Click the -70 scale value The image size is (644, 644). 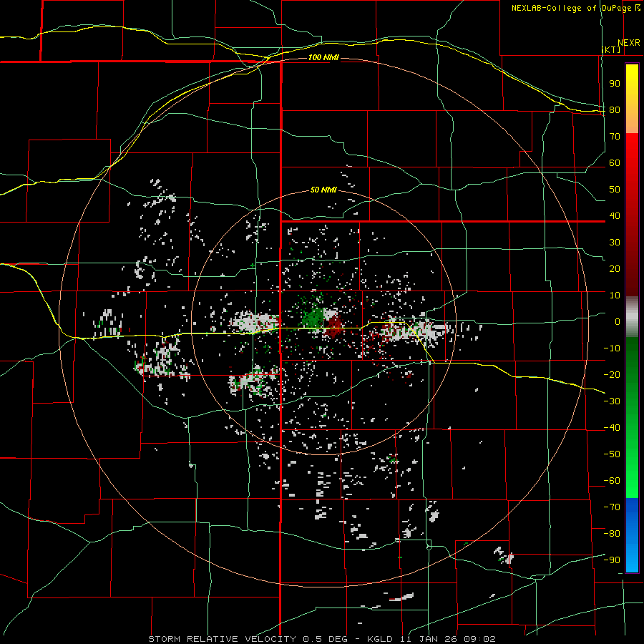click(x=612, y=507)
